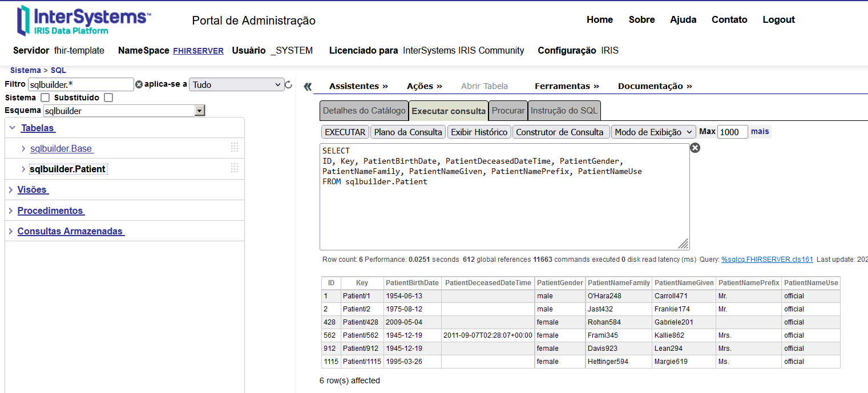Viewport: 868px width, 393px height.
Task: Open the FHIRSERVER namespace link
Action: (198, 51)
